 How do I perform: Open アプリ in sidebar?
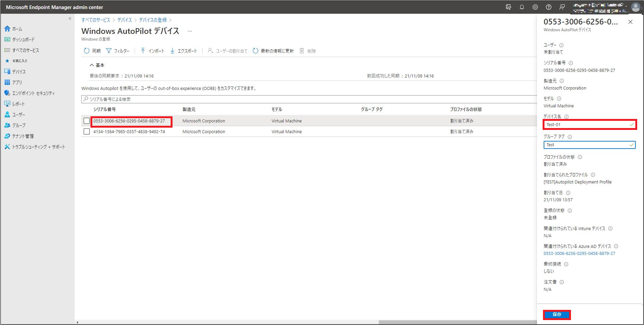[13, 82]
